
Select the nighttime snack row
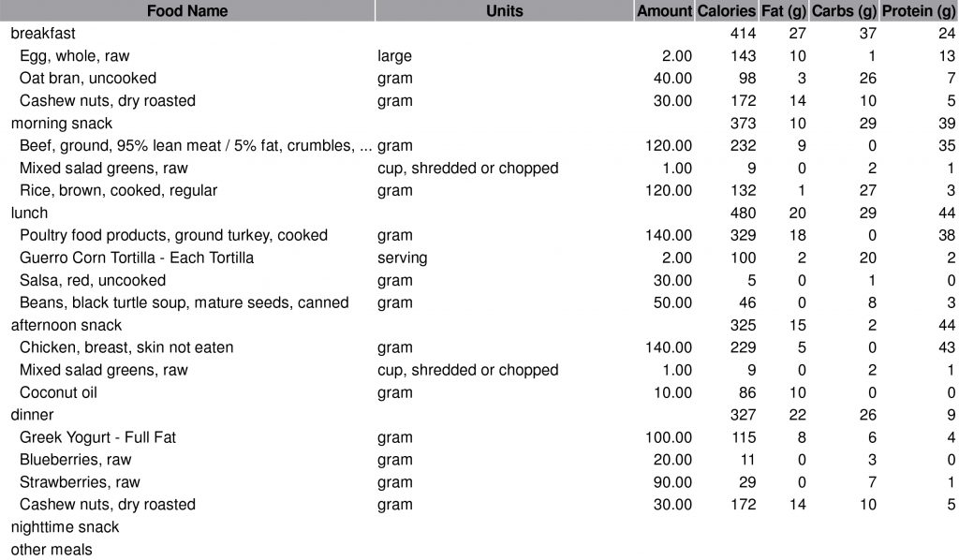(x=65, y=527)
